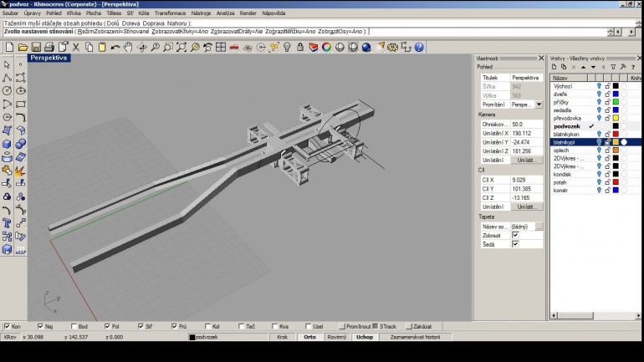Screen dimensions: 644x362
Task: Click the Umístit button under Kamera
Action: pyautogui.click(x=527, y=160)
